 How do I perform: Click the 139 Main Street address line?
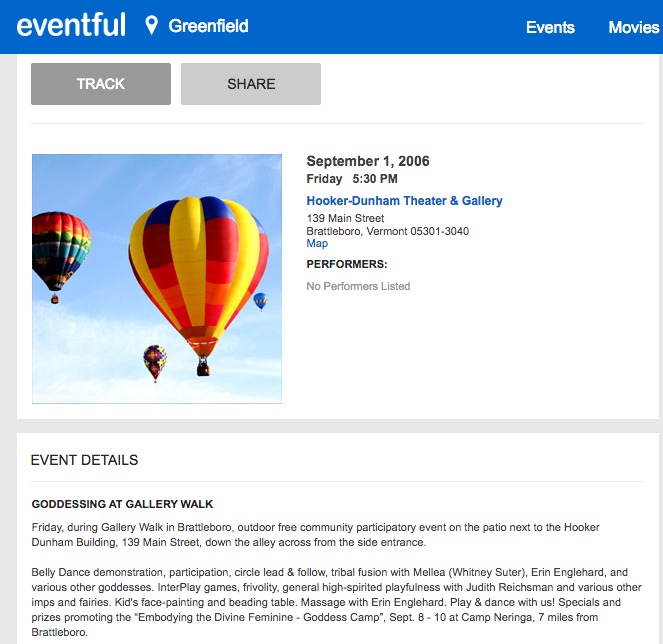pos(345,218)
